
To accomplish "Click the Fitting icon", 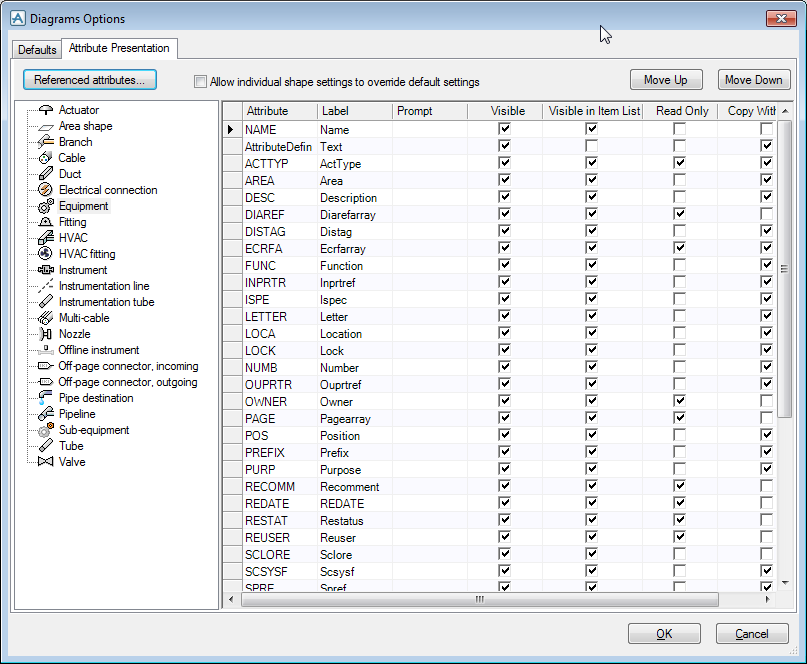I will [x=46, y=222].
